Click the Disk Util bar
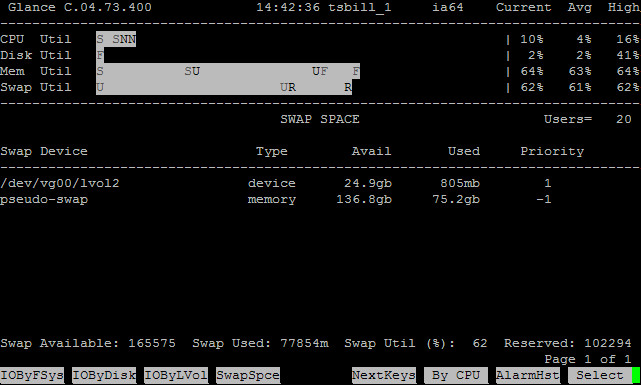Screen dimensions: 641x385 [x=100, y=55]
